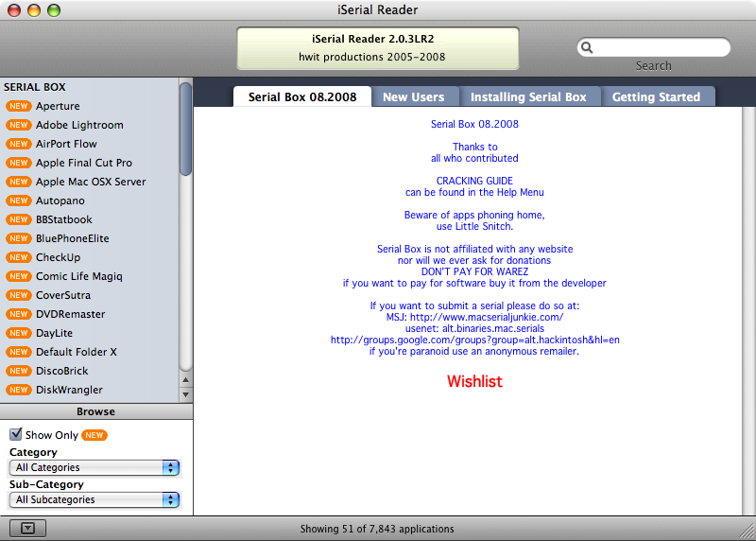Select Adobe Lightroom in the list
The width and height of the screenshot is (756, 541).
[89, 125]
